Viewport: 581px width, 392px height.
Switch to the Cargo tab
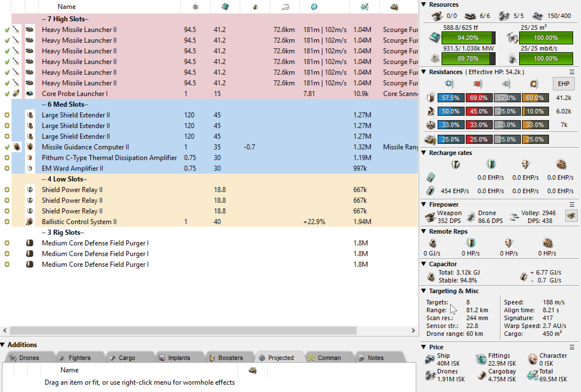[x=126, y=358]
